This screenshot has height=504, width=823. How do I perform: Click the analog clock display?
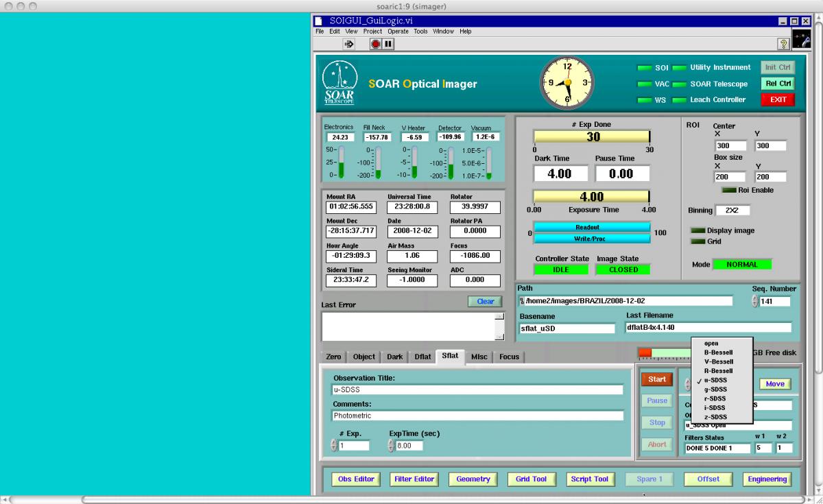(x=567, y=82)
